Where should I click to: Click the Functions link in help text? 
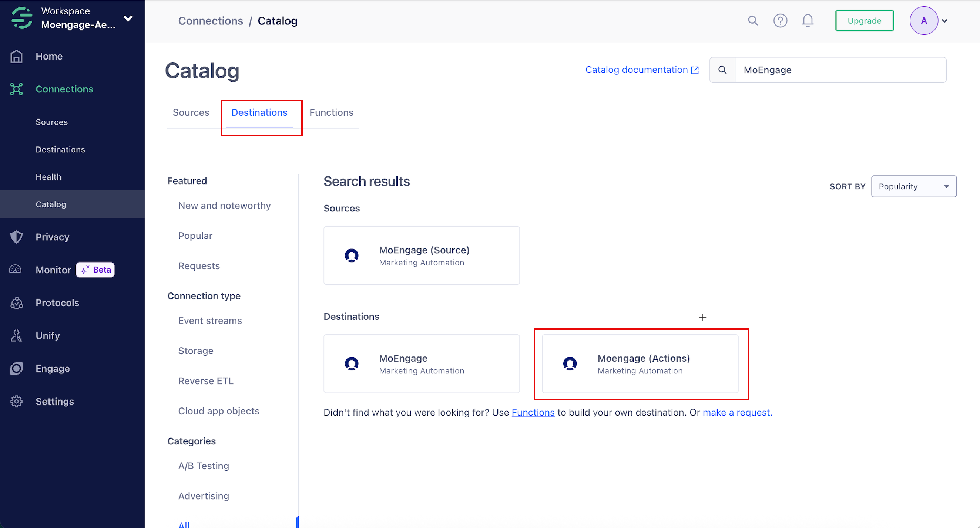click(533, 412)
